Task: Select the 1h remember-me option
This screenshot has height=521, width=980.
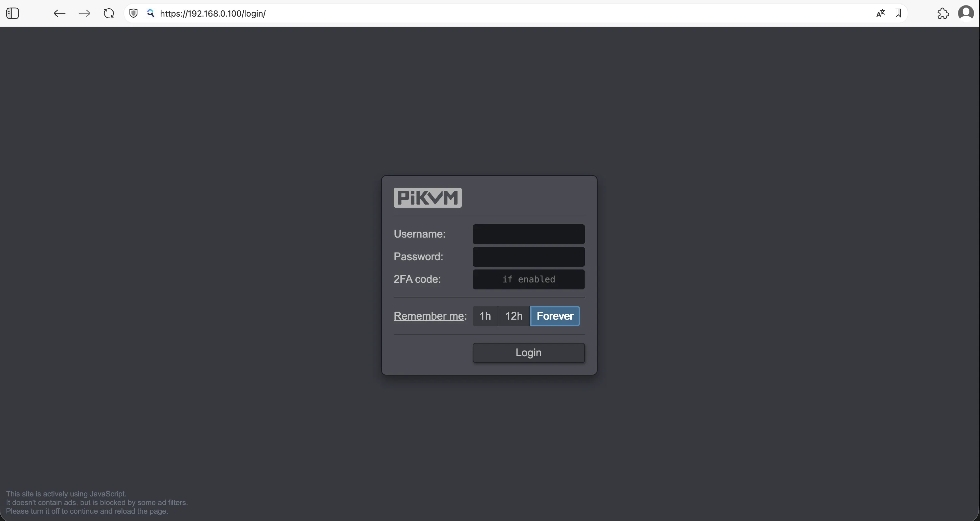Action: tap(485, 316)
